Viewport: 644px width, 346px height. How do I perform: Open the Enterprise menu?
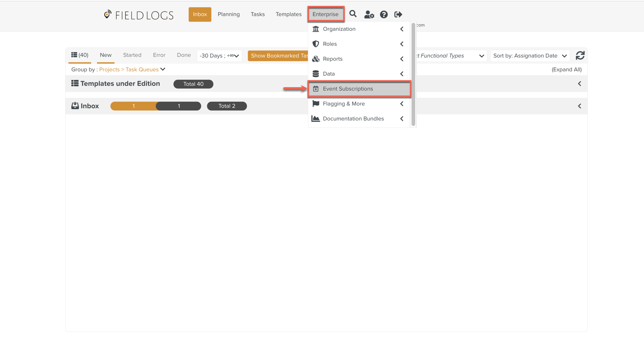[325, 14]
